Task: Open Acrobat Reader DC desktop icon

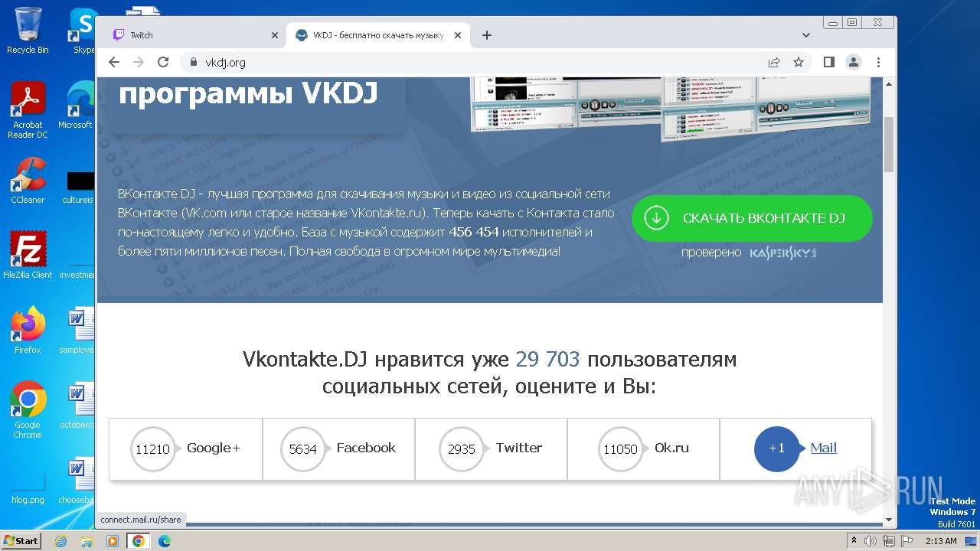Action: coord(28,110)
